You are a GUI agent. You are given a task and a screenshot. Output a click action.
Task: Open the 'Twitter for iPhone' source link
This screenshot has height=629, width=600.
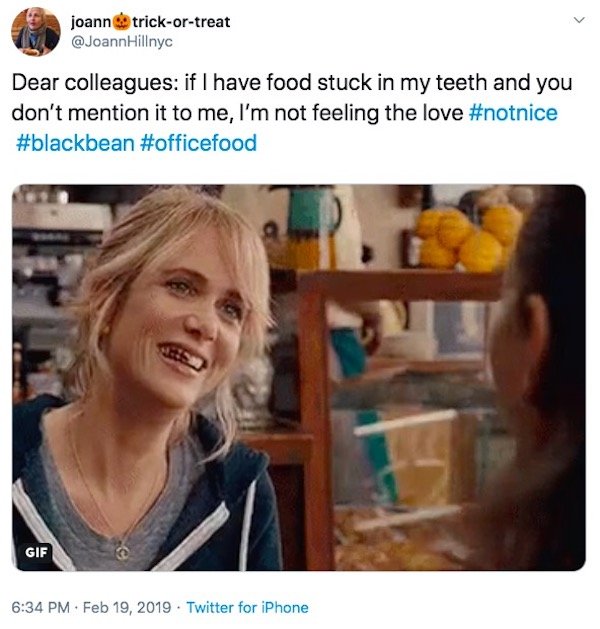pyautogui.click(x=247, y=607)
